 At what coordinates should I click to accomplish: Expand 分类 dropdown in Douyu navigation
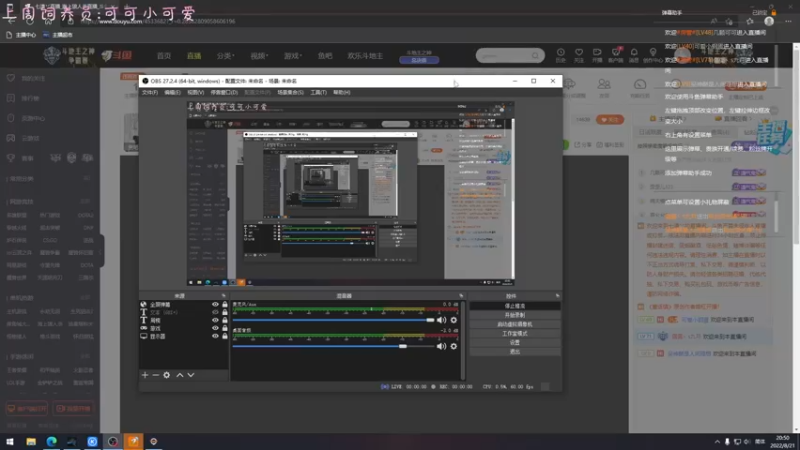(225, 56)
